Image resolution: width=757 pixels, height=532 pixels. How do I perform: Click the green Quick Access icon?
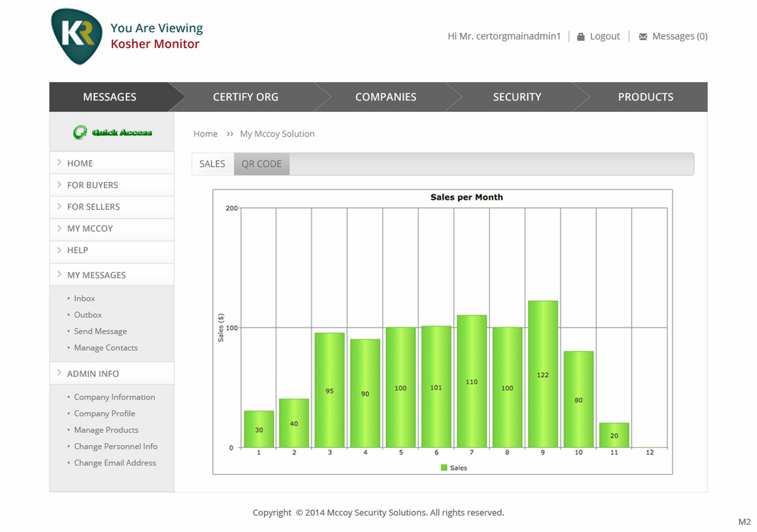(80, 132)
